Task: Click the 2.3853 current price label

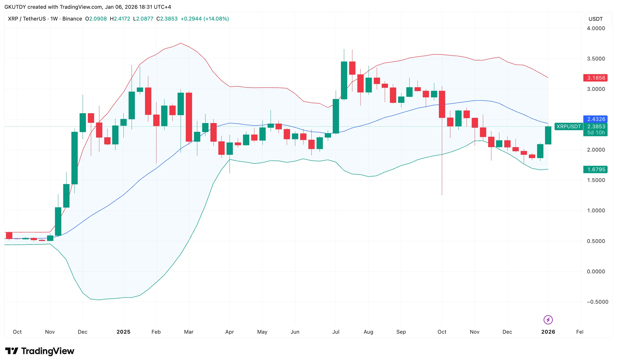Action: click(596, 126)
